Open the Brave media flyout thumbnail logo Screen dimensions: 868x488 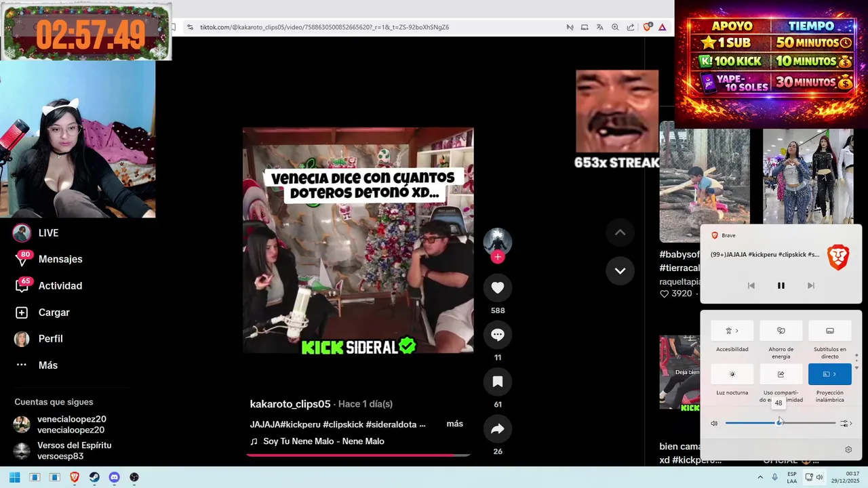839,258
